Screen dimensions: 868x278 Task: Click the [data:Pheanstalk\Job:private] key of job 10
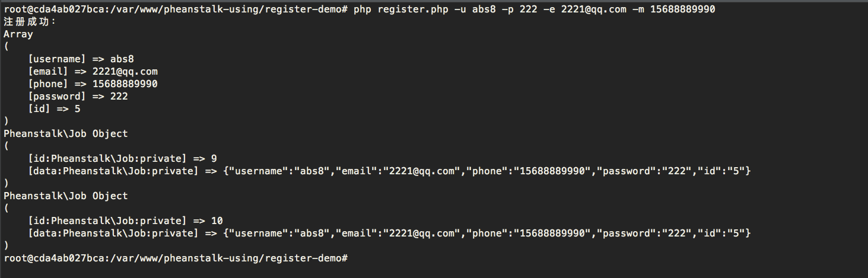pyautogui.click(x=113, y=234)
